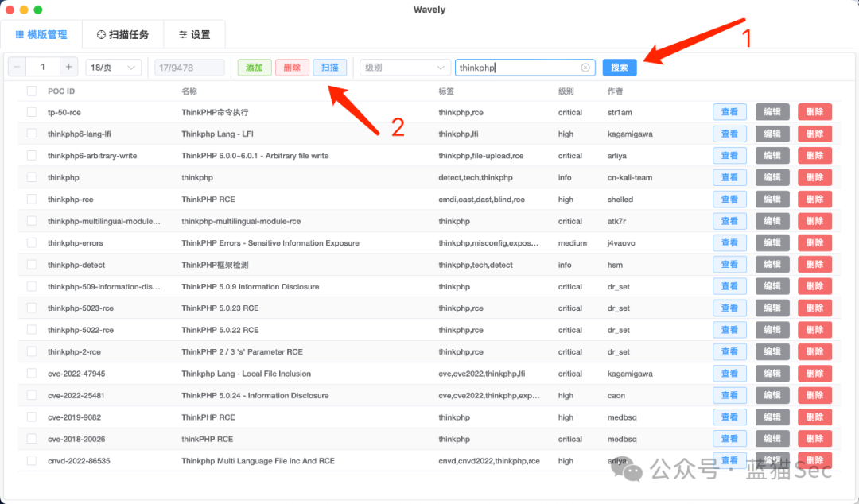
Task: Edit the thinkphp-multilingual-module template
Action: tap(772, 221)
